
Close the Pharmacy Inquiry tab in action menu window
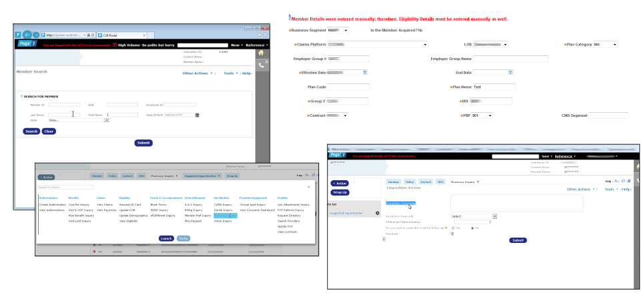tap(177, 176)
